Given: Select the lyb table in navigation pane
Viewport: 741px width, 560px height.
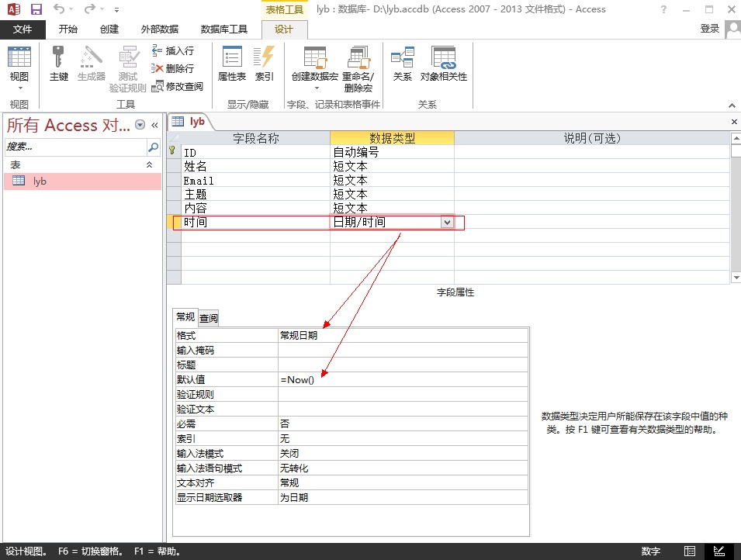Looking at the screenshot, I should 40,181.
